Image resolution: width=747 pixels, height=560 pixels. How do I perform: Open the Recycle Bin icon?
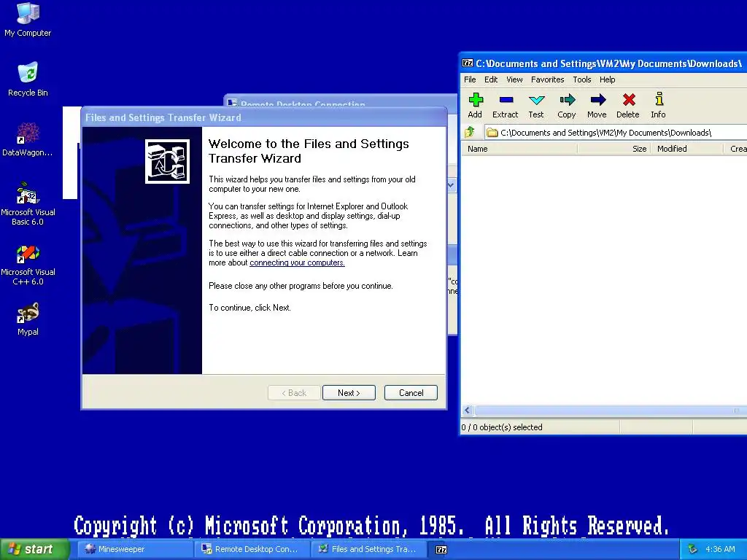(x=28, y=79)
